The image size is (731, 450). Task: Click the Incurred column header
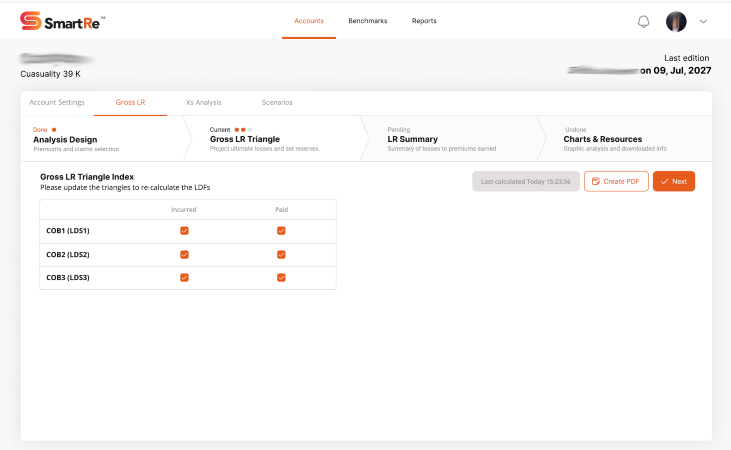[x=184, y=210]
